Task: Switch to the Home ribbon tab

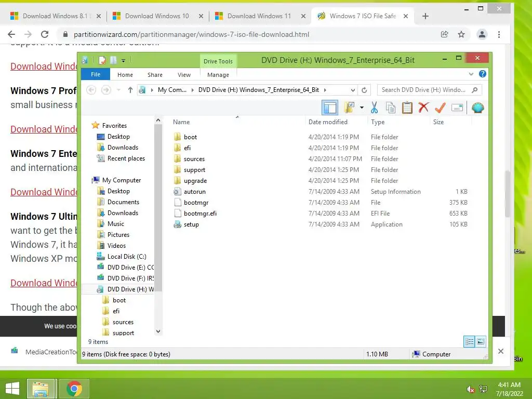Action: coord(125,75)
